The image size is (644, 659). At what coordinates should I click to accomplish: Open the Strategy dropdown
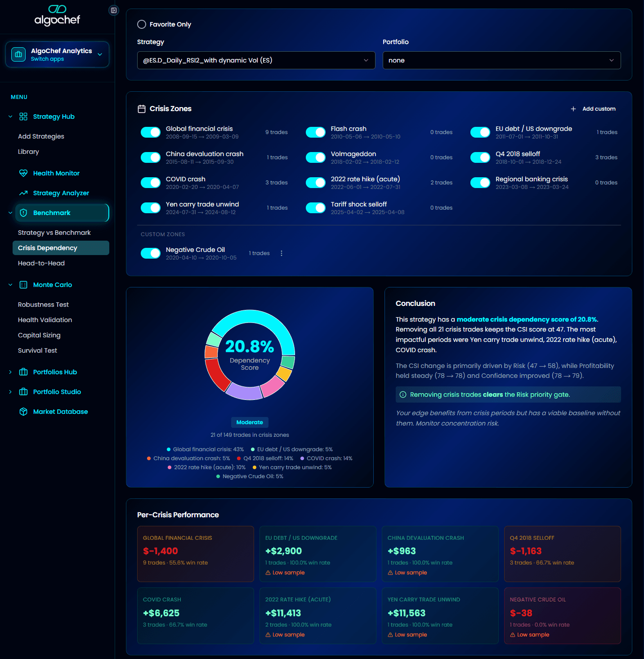[256, 60]
